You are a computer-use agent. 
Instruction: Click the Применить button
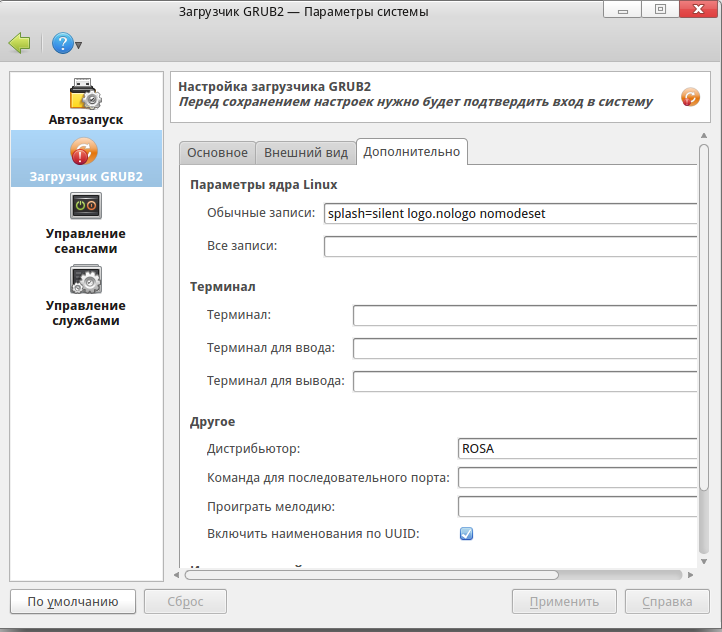(563, 601)
